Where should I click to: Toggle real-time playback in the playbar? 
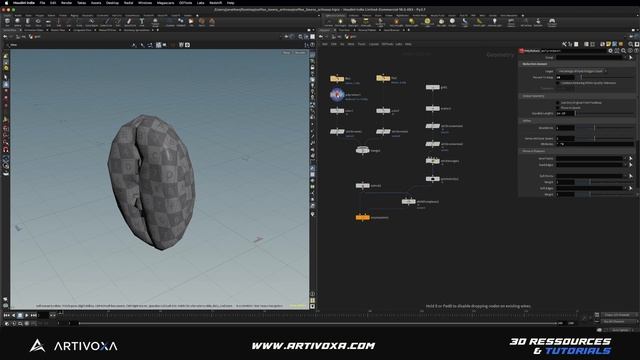click(x=7, y=323)
